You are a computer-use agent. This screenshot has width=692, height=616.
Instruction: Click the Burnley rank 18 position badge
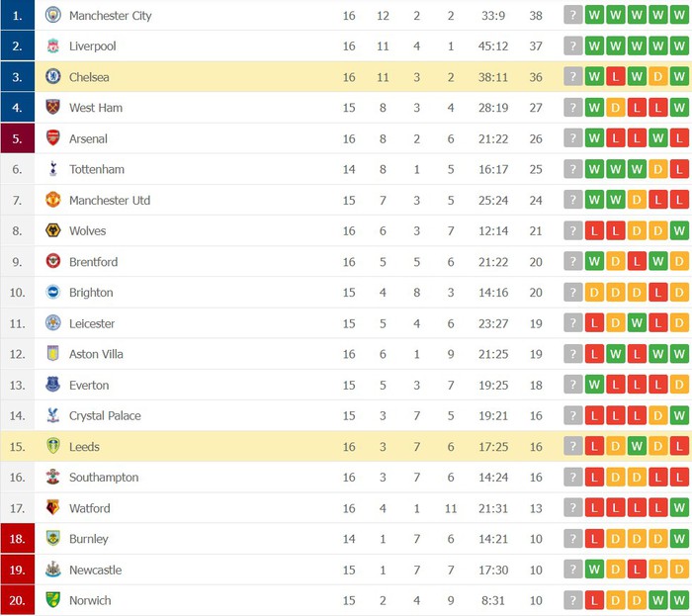(x=17, y=538)
